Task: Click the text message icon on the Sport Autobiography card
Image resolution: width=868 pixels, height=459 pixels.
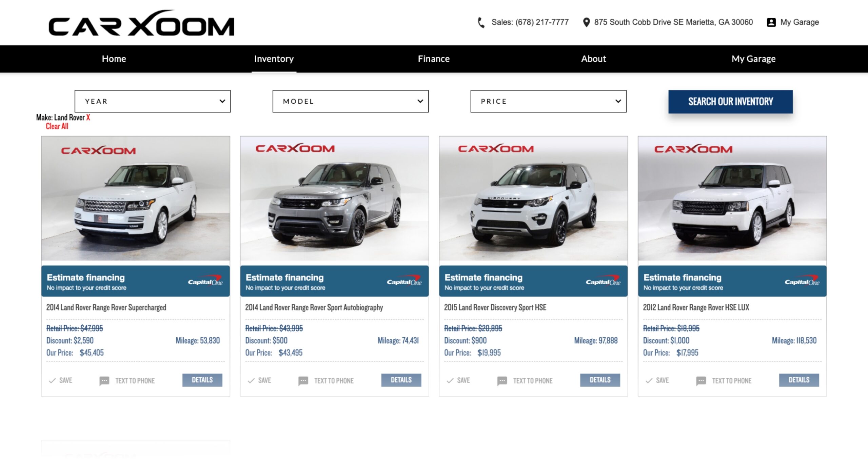Action: coord(303,381)
